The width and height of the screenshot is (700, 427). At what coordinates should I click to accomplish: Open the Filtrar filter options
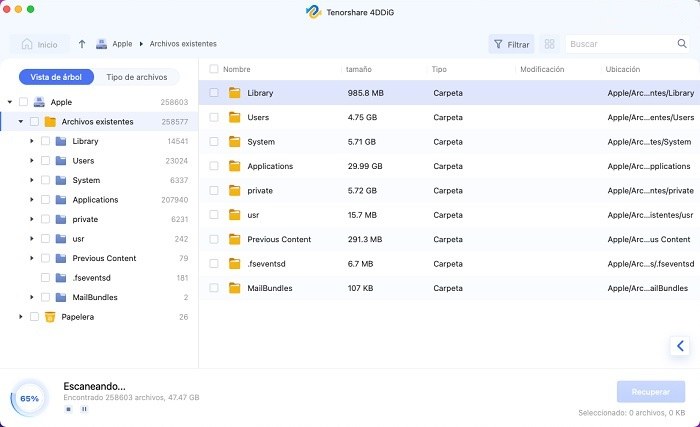tap(511, 44)
